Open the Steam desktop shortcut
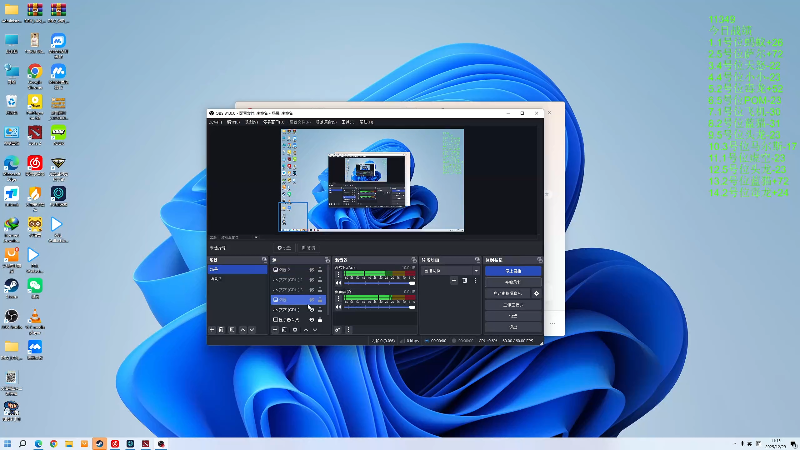The height and width of the screenshot is (450, 800). click(11, 289)
